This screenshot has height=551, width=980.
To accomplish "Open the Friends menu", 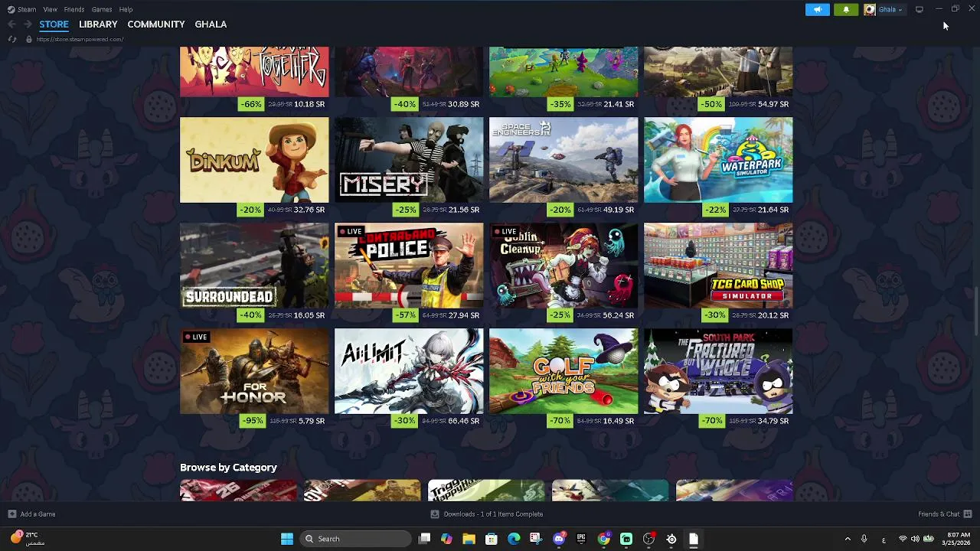I will tap(74, 9).
